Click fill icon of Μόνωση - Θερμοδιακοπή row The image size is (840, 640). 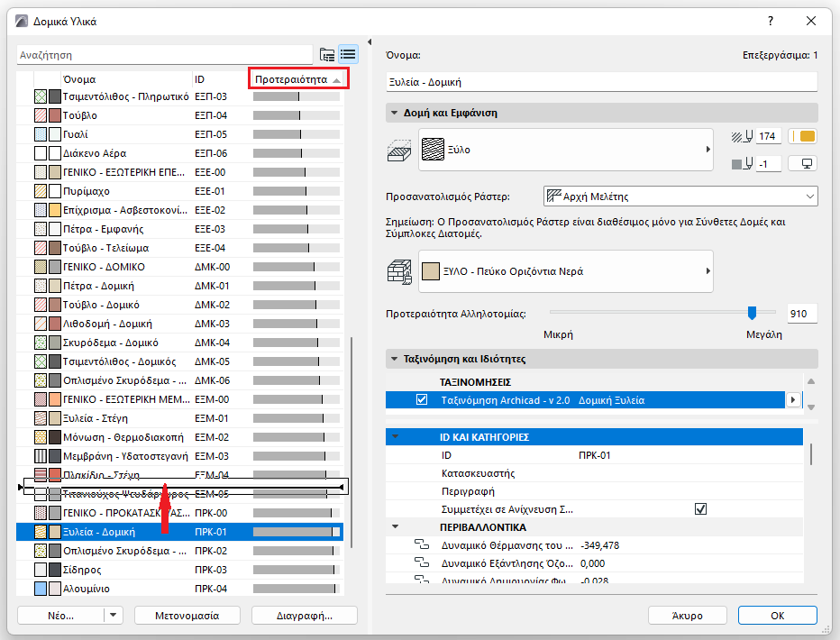tap(41, 437)
